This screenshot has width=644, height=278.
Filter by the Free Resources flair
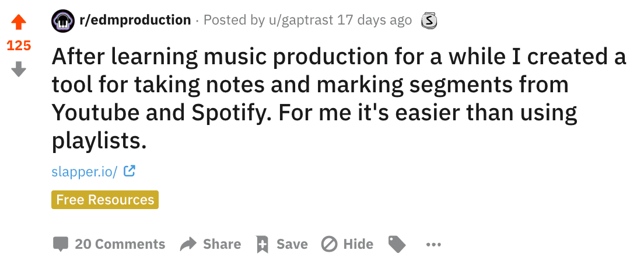(105, 200)
